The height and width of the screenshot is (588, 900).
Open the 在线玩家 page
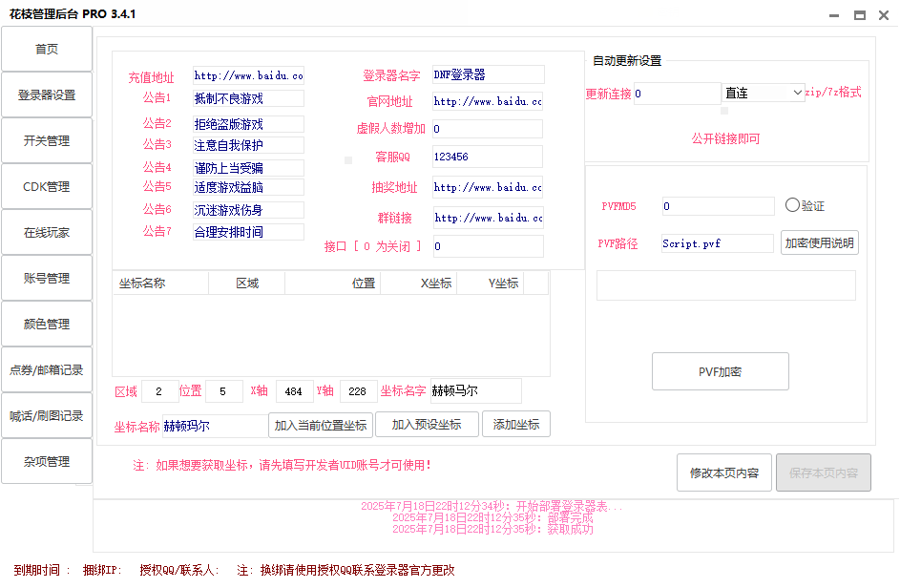47,233
